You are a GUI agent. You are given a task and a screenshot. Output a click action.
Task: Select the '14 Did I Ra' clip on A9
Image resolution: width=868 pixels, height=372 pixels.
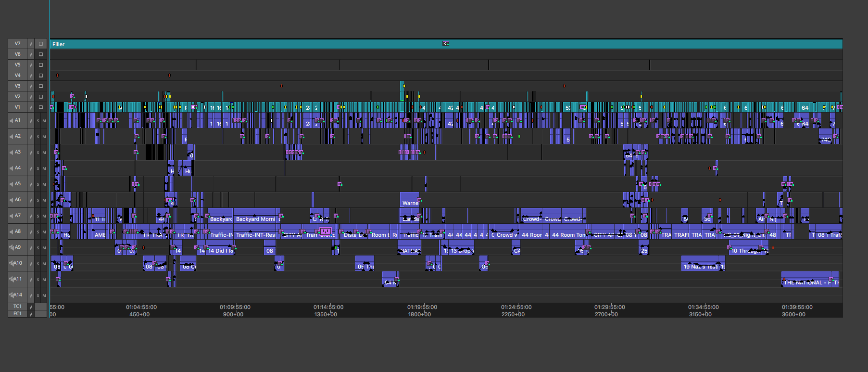click(x=221, y=247)
